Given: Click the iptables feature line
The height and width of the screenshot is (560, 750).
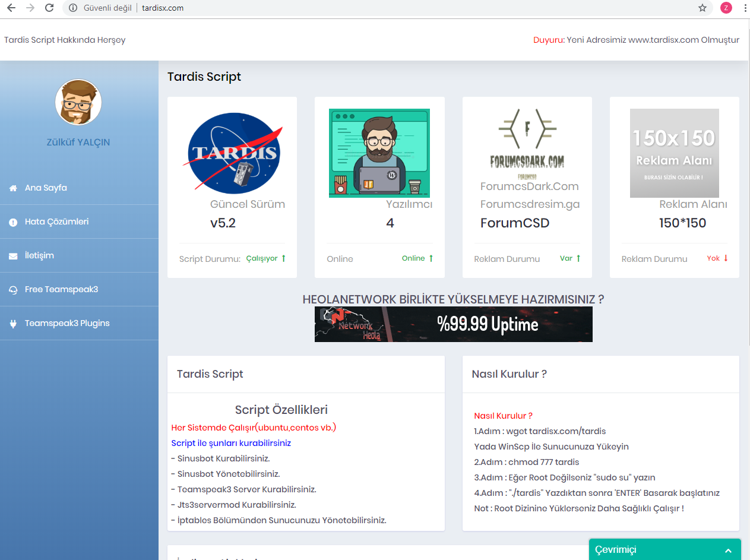Looking at the screenshot, I should [x=279, y=520].
